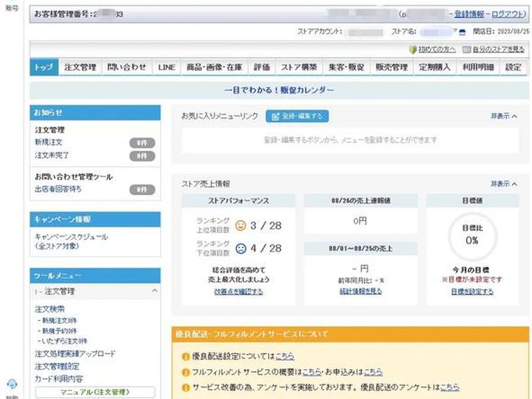Open the 集客・販促 tab

click(x=346, y=67)
